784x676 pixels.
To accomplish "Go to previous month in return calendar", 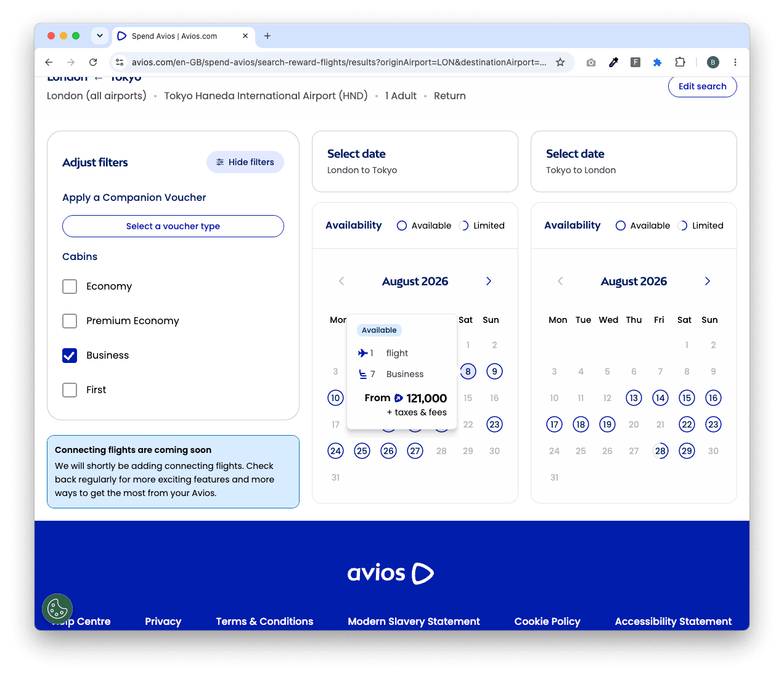I will 560,281.
